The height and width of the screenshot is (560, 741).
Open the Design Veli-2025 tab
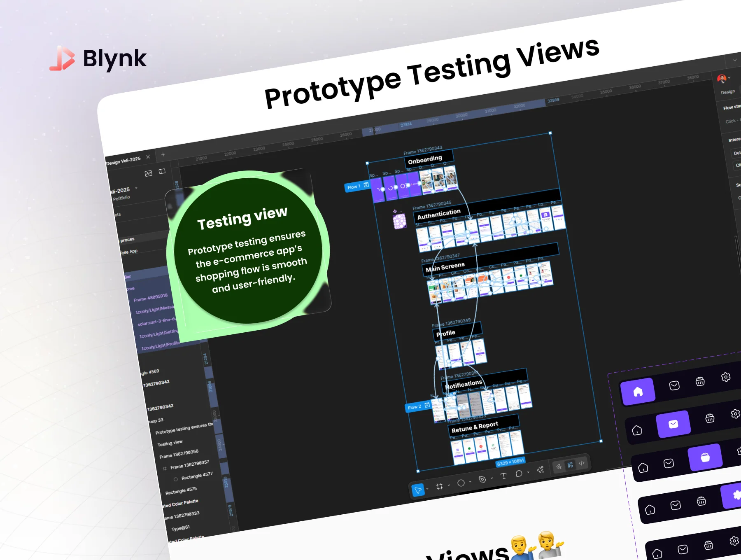pyautogui.click(x=123, y=161)
